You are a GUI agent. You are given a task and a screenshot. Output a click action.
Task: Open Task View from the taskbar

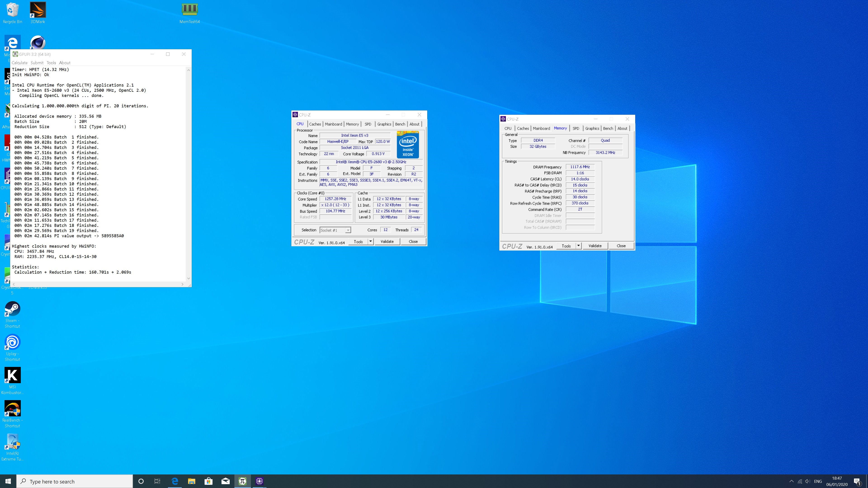(157, 481)
